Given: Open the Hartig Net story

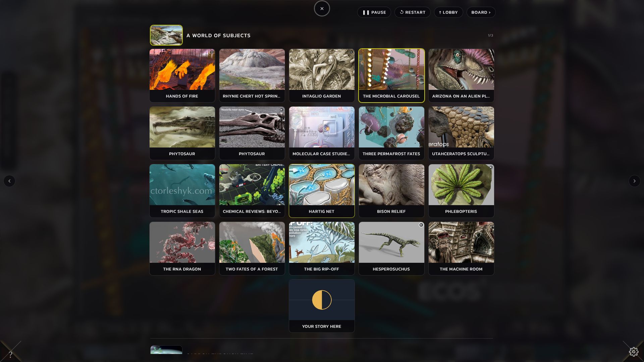Looking at the screenshot, I should [322, 191].
